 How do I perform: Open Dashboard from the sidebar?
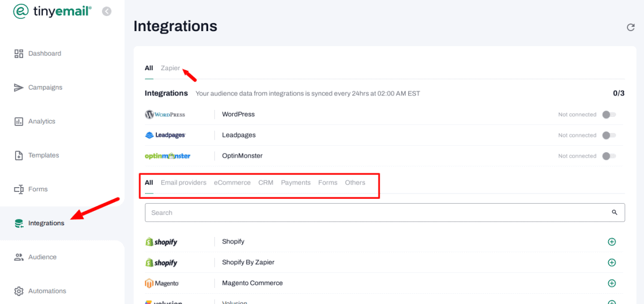(45, 54)
